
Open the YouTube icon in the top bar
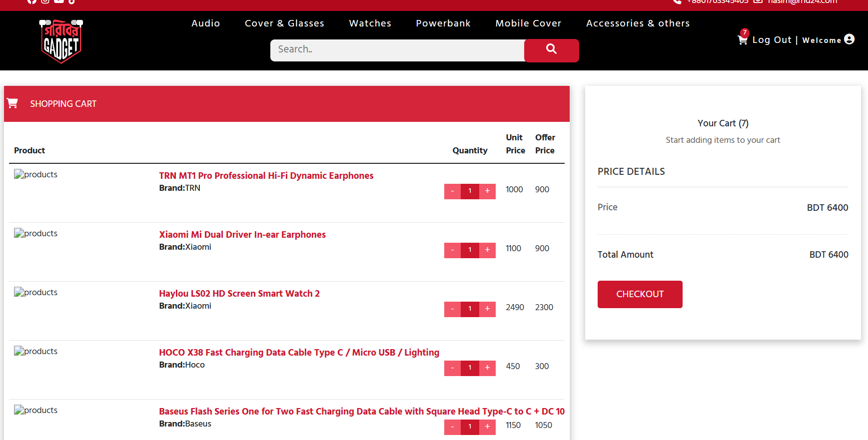[59, 1]
